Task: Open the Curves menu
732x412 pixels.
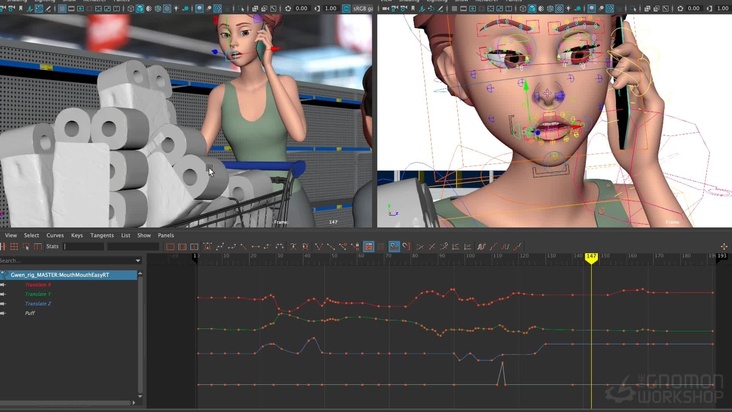Action: (55, 235)
